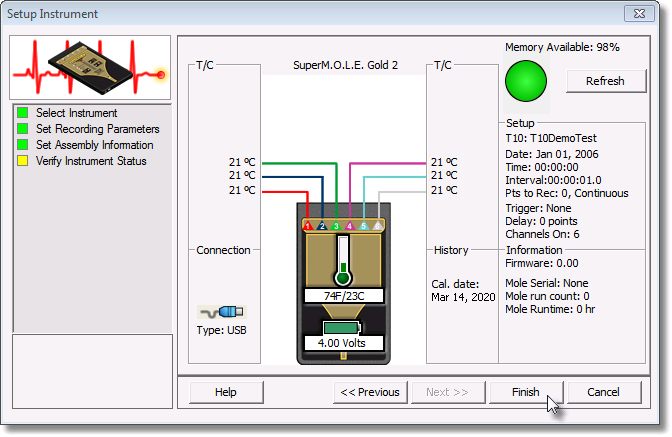Select the 'Select Instrument' step
Viewport: 672px width, 437px height.
[76, 113]
